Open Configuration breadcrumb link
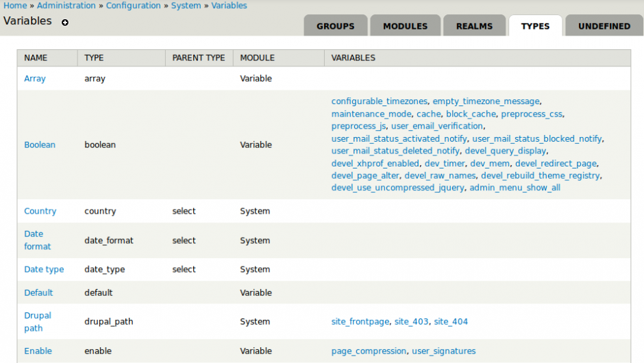 [133, 5]
